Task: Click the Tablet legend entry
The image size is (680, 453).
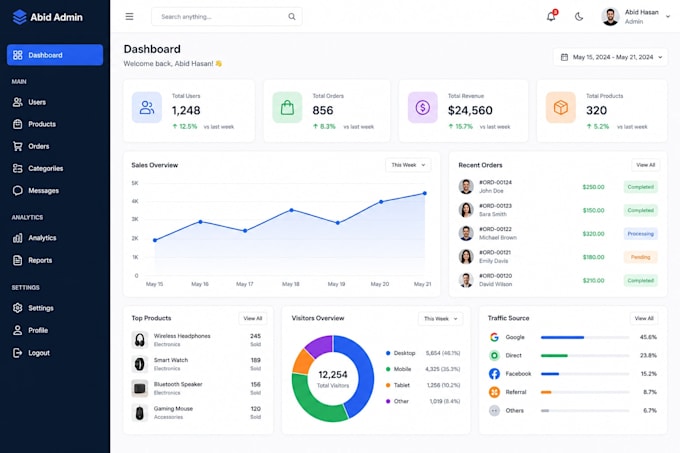Action: pyautogui.click(x=423, y=385)
